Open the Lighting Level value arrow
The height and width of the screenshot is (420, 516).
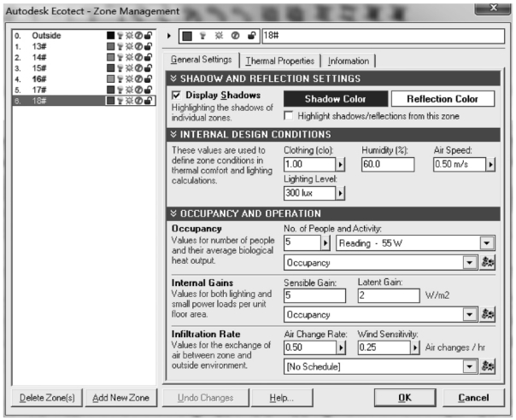coord(340,193)
